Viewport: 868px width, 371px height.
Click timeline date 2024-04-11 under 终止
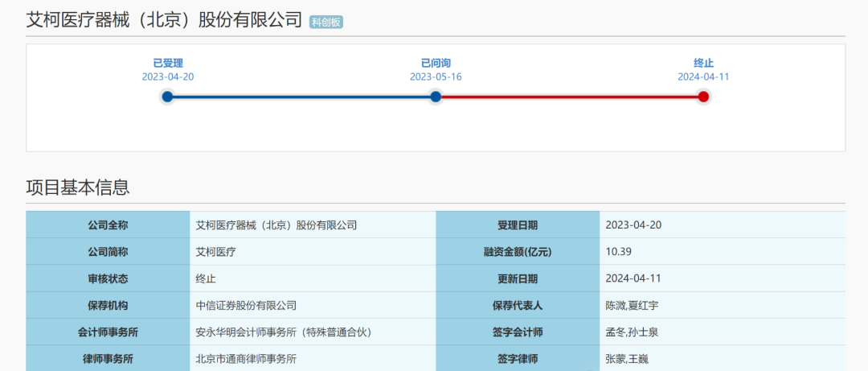703,77
